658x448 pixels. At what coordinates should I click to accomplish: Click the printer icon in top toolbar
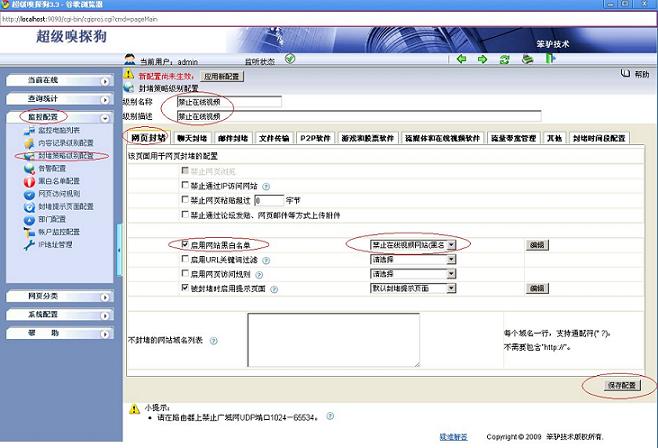coord(528,59)
